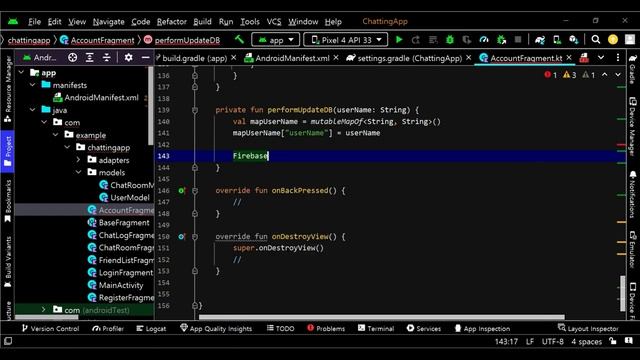Click the error indicator showing 1 error
Image resolution: width=640 pixels, height=360 pixels.
551,75
